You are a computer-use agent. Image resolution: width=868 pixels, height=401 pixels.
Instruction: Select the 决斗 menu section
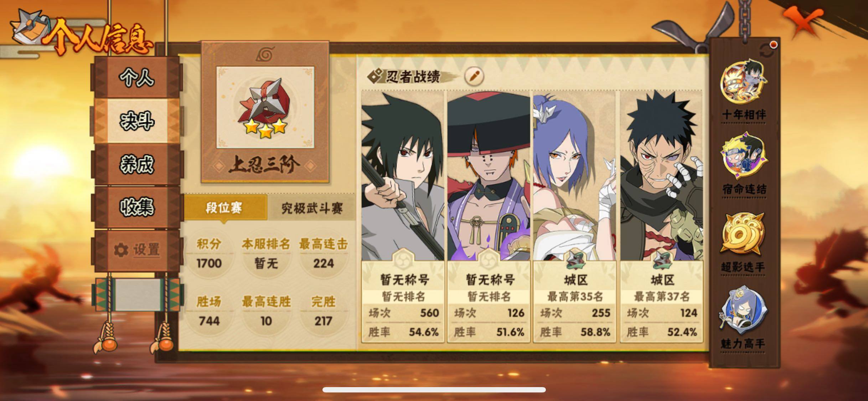137,121
